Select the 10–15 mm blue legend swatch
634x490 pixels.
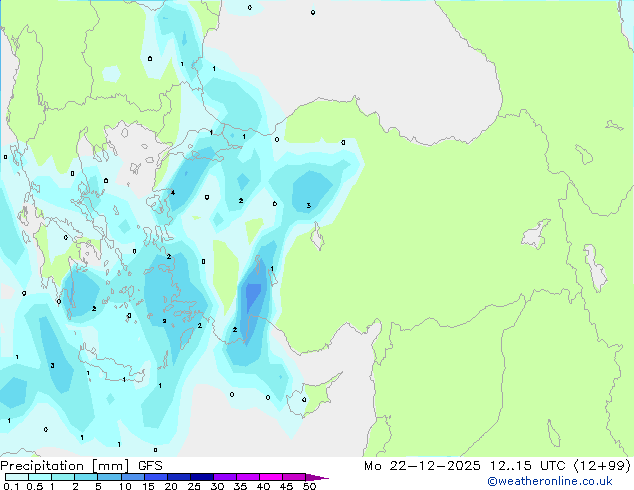(132, 477)
